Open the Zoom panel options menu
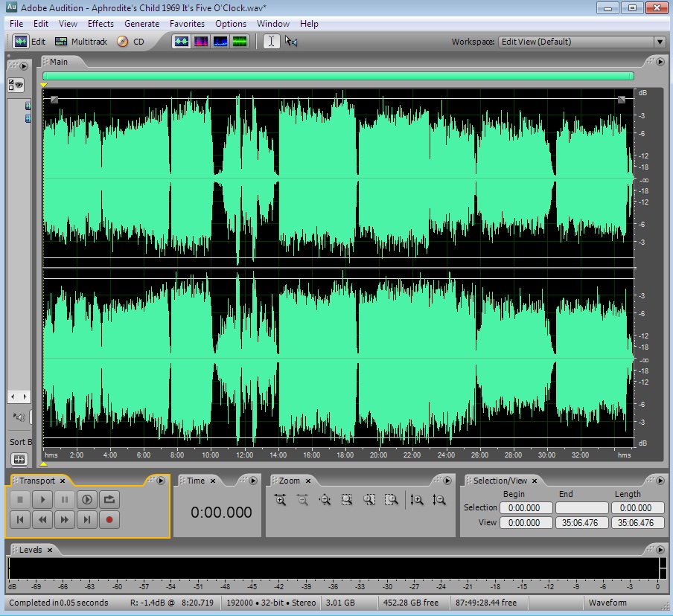 (448, 481)
